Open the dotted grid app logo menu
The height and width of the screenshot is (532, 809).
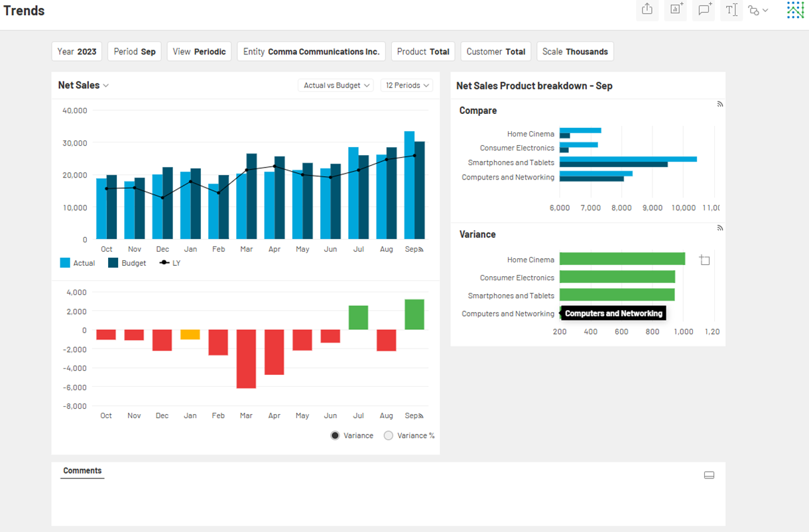tap(795, 10)
